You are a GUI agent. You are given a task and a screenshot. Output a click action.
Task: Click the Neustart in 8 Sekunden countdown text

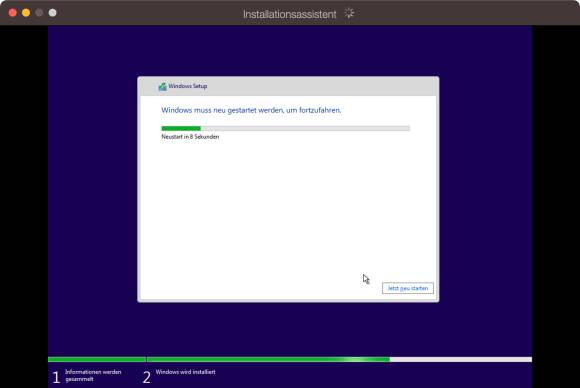[x=190, y=136]
